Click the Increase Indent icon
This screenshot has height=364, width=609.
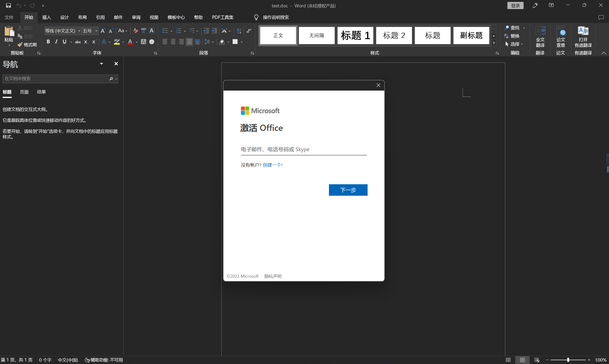click(x=214, y=31)
